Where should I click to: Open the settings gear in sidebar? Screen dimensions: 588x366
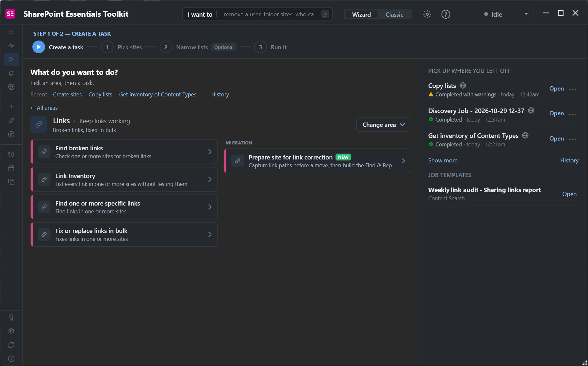pos(11,331)
